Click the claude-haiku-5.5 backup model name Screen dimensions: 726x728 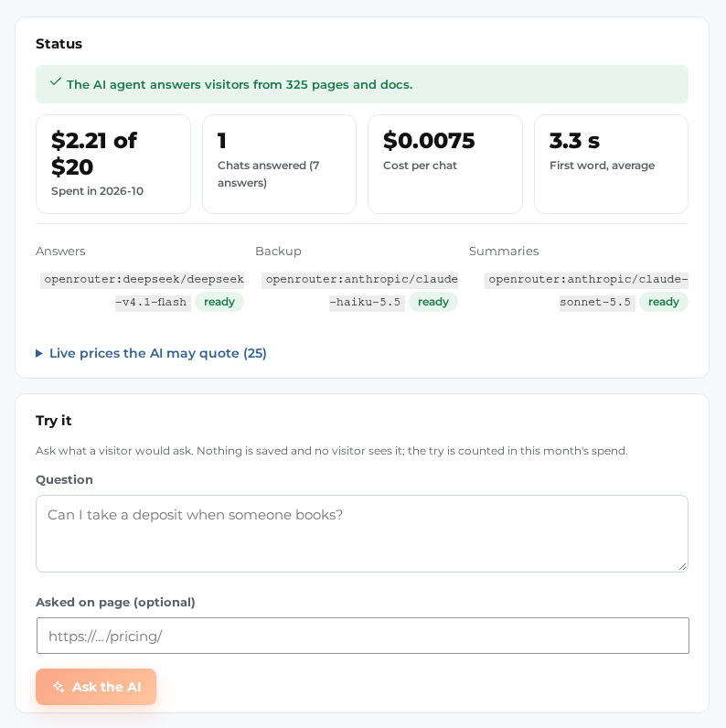point(359,291)
